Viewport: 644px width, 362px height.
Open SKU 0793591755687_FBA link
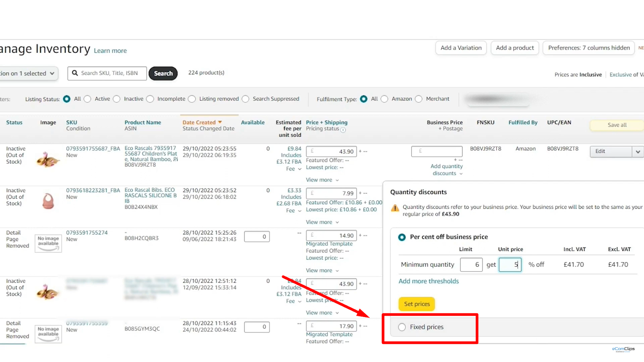(93, 148)
